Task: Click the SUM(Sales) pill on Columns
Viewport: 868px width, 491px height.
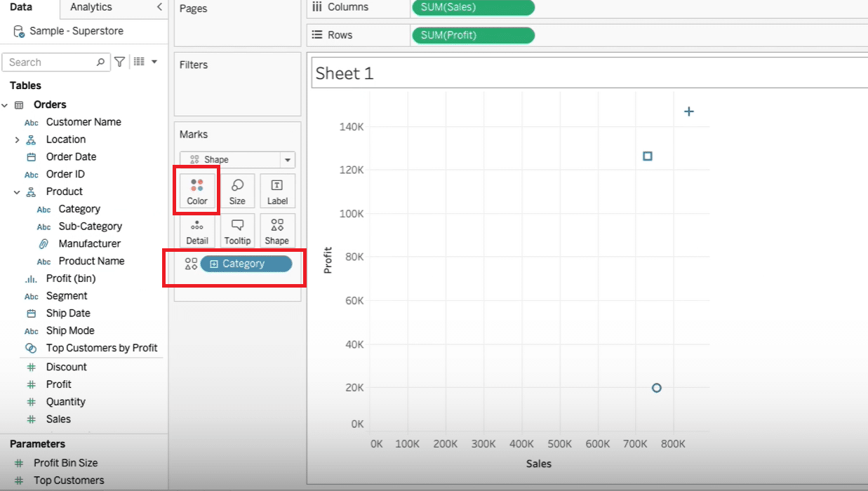Action: [x=473, y=7]
